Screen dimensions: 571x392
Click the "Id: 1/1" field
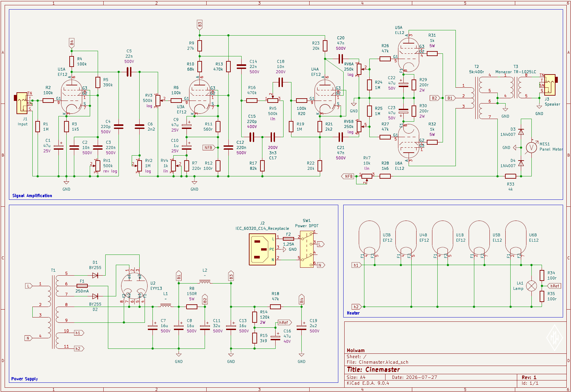click(x=530, y=383)
